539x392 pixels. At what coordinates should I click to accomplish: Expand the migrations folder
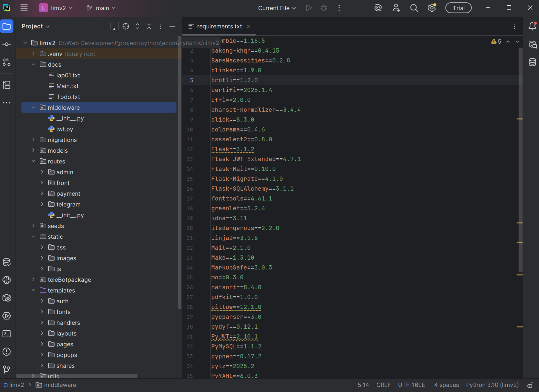click(33, 140)
